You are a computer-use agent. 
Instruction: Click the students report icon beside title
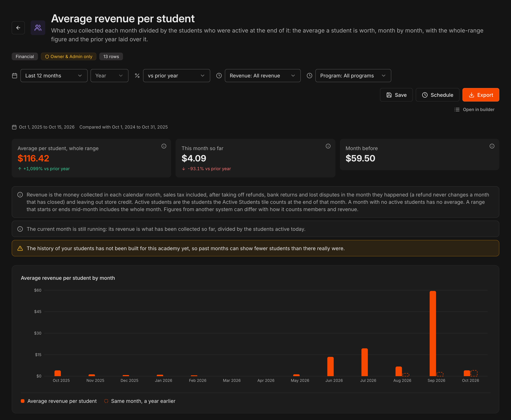pyautogui.click(x=38, y=28)
